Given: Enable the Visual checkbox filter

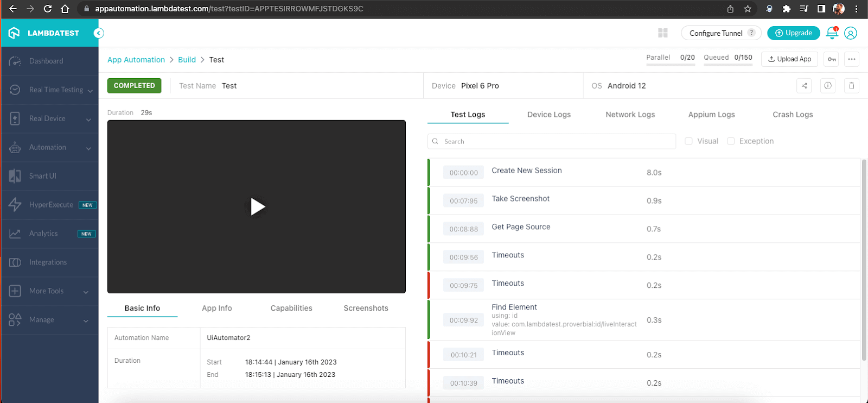Looking at the screenshot, I should click(688, 141).
